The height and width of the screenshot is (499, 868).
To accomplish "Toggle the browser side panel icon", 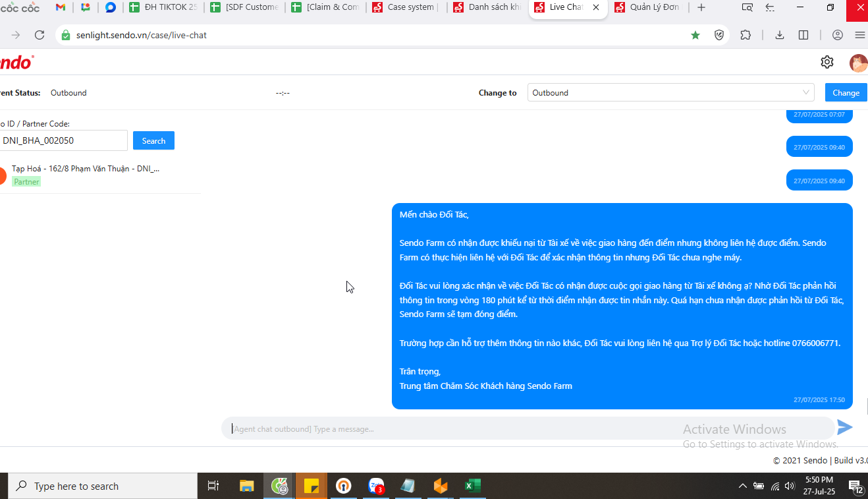I will [x=803, y=35].
